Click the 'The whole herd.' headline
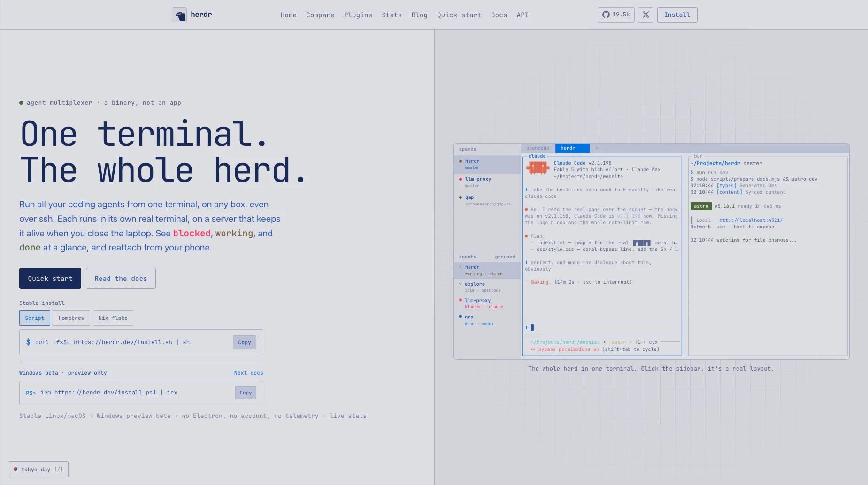This screenshot has height=485, width=868. point(163,170)
